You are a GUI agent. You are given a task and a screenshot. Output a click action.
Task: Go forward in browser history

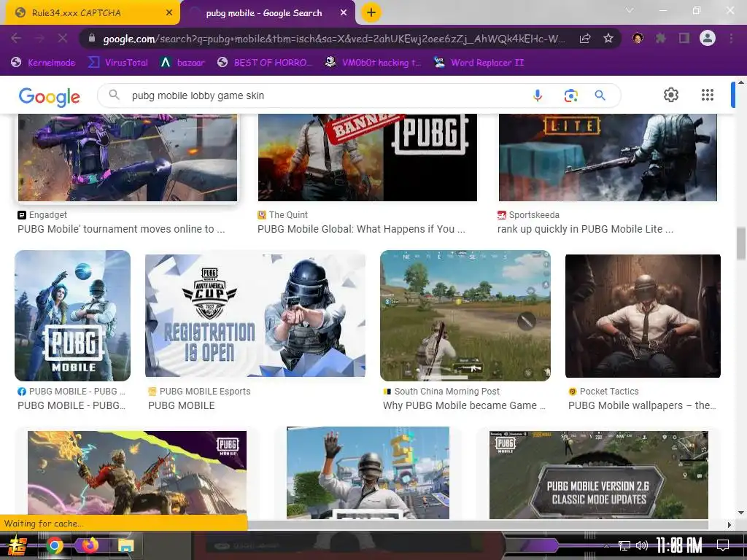pos(39,38)
